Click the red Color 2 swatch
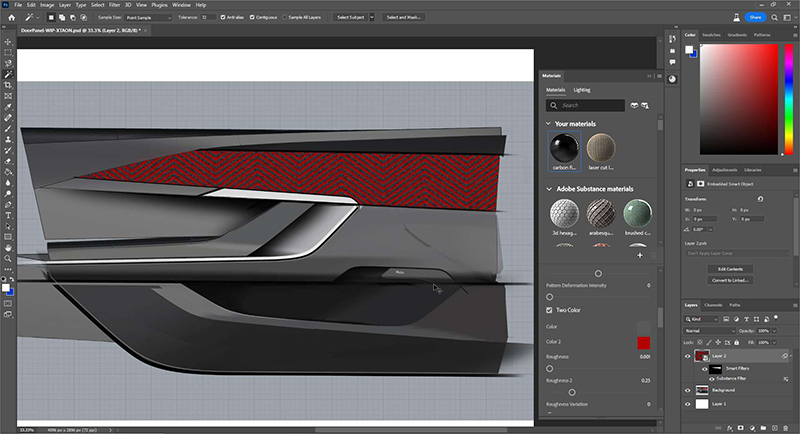This screenshot has width=800, height=434. [643, 343]
